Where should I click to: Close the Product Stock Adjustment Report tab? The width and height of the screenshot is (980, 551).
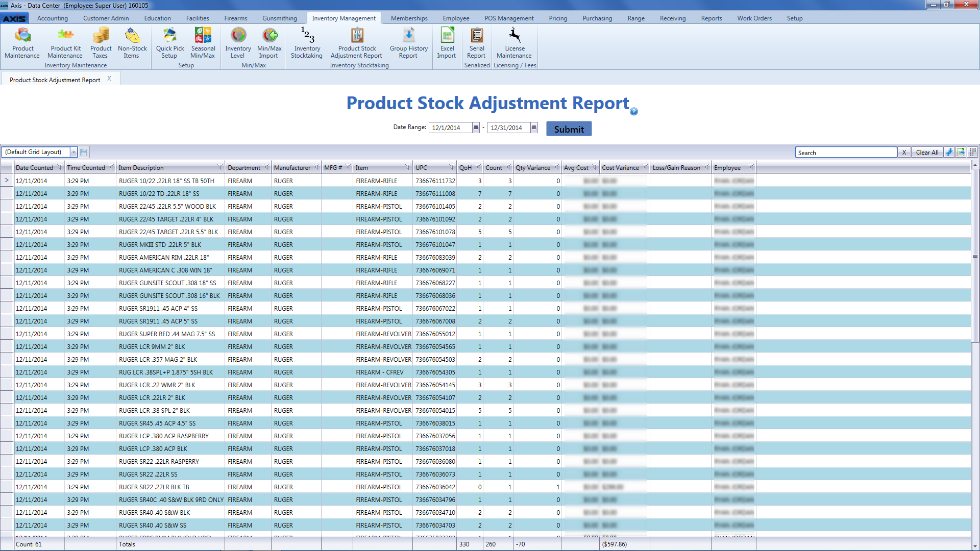[x=109, y=79]
